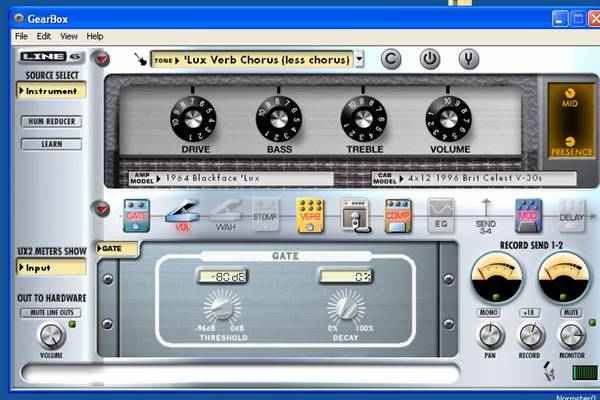The width and height of the screenshot is (600, 400).
Task: Collapse the effects panel red arrow
Action: pos(102,209)
